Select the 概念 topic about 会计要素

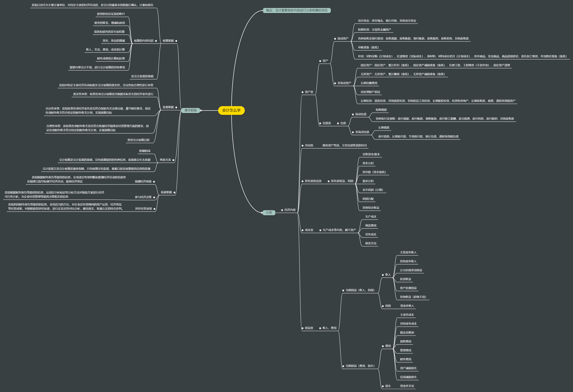[x=297, y=10]
